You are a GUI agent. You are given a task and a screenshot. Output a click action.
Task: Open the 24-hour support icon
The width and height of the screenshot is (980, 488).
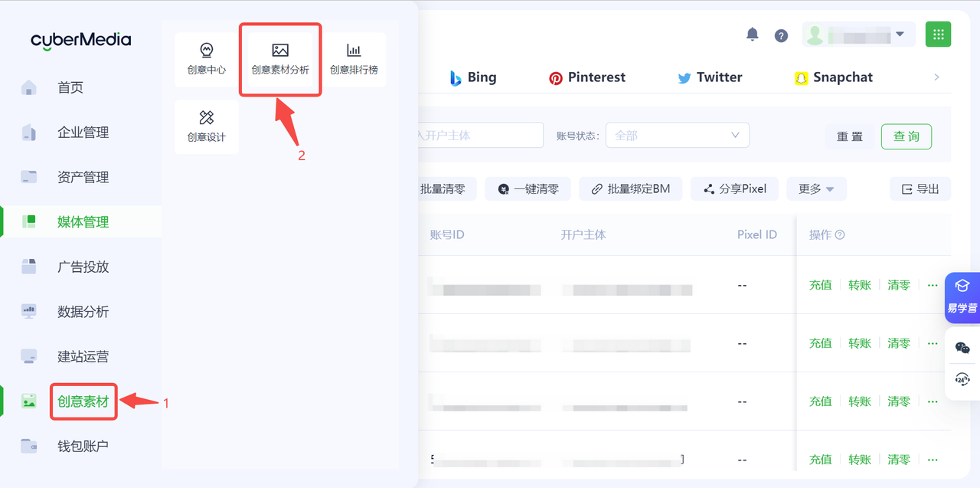point(962,379)
